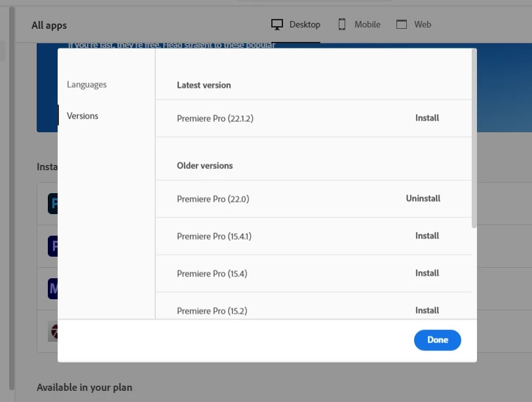
Task: Click the Premiere Pro (15.2) label
Action: tap(212, 311)
